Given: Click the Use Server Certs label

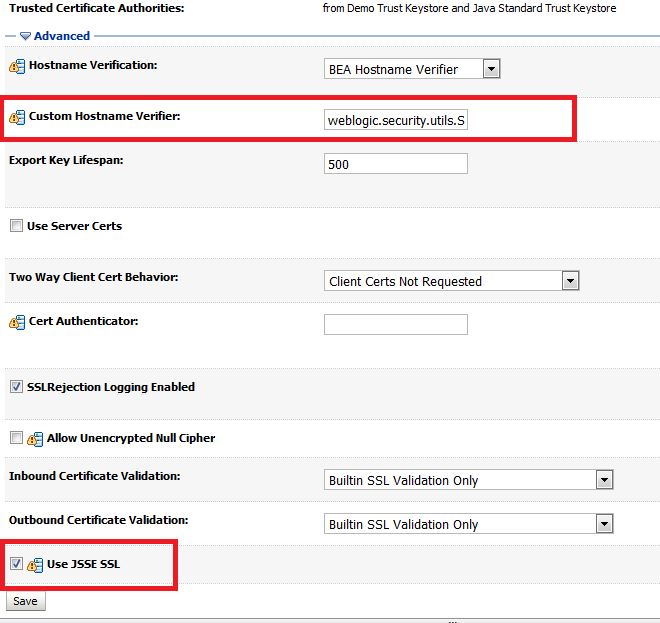Looking at the screenshot, I should click(75, 226).
